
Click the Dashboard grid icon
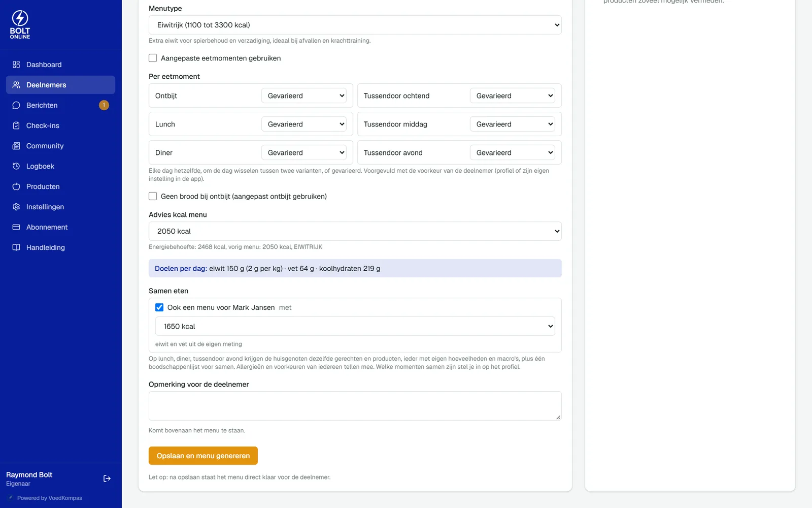click(x=16, y=65)
